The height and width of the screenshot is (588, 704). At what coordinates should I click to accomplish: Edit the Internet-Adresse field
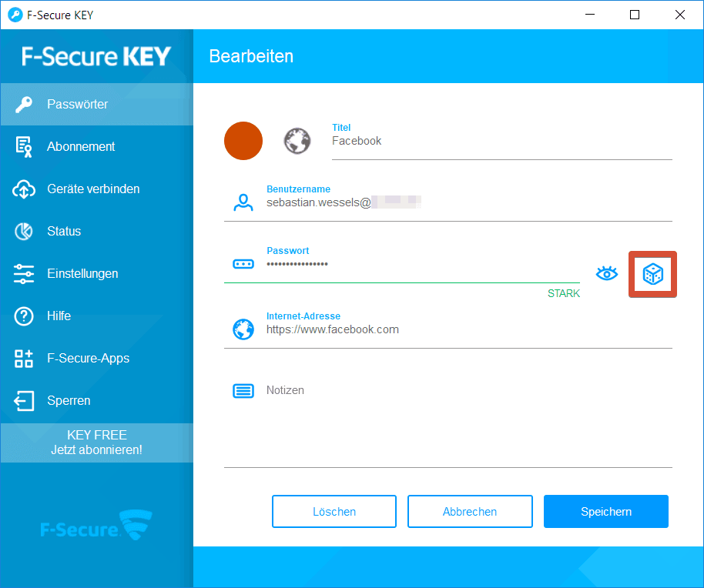pyautogui.click(x=469, y=329)
